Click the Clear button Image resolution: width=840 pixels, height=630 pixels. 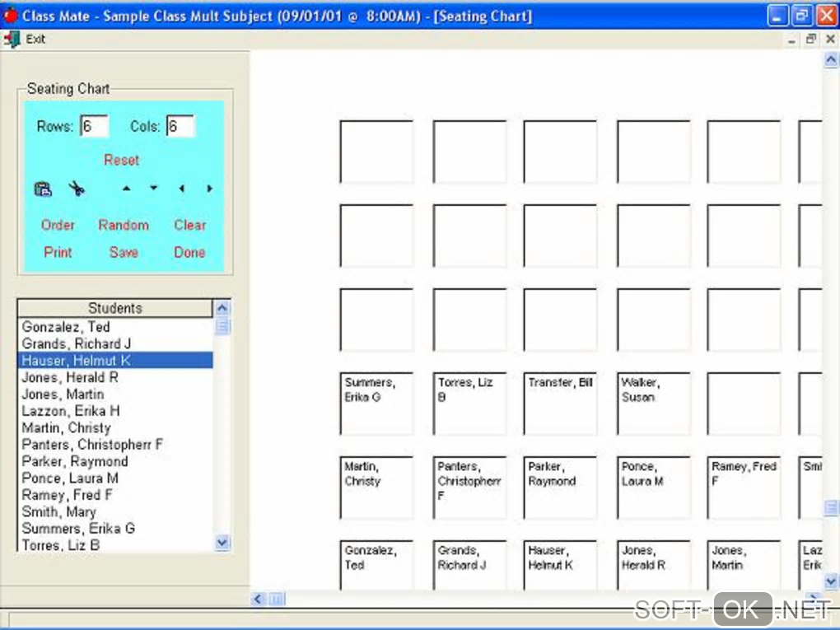190,225
